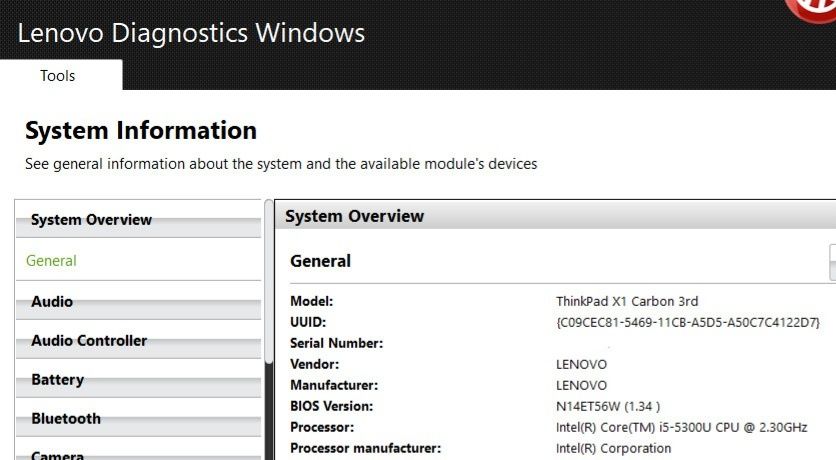Click the System Overview panel header
The image size is (836, 460).
[555, 216]
